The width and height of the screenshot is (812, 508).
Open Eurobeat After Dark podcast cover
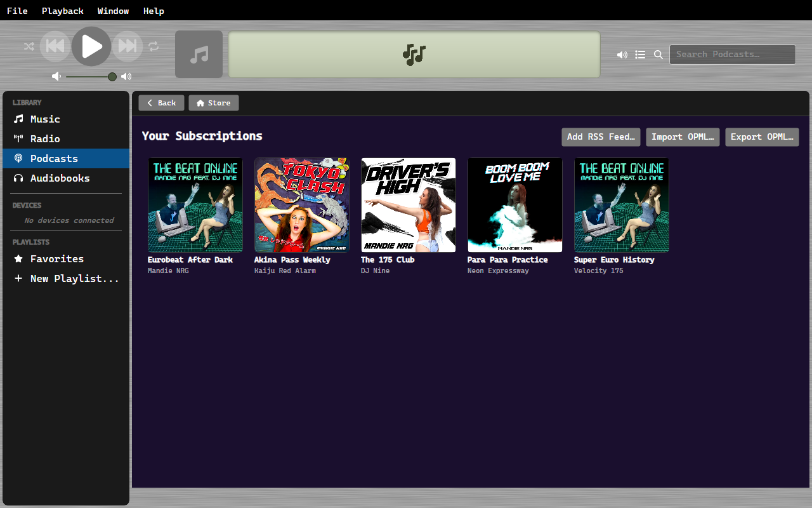click(195, 205)
